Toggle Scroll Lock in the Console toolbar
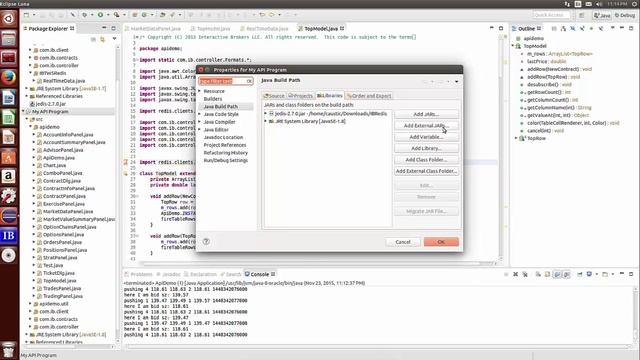This screenshot has width=640, height=360. point(547,274)
